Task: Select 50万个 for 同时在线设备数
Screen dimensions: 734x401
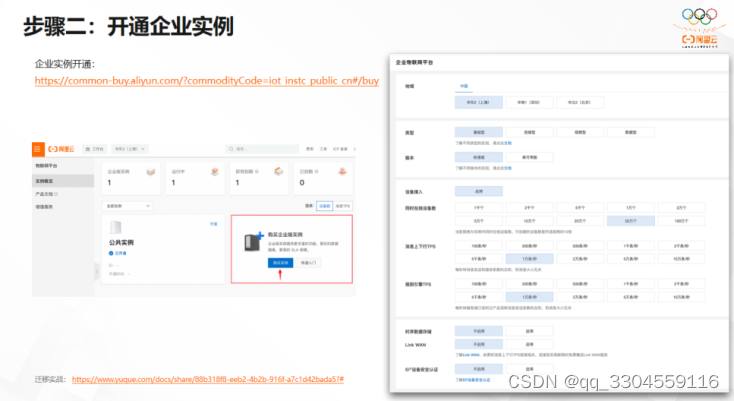Action: pyautogui.click(x=631, y=221)
